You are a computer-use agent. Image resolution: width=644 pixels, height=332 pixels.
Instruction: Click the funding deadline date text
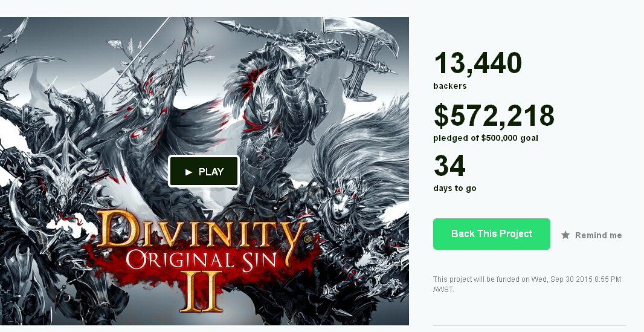527,284
